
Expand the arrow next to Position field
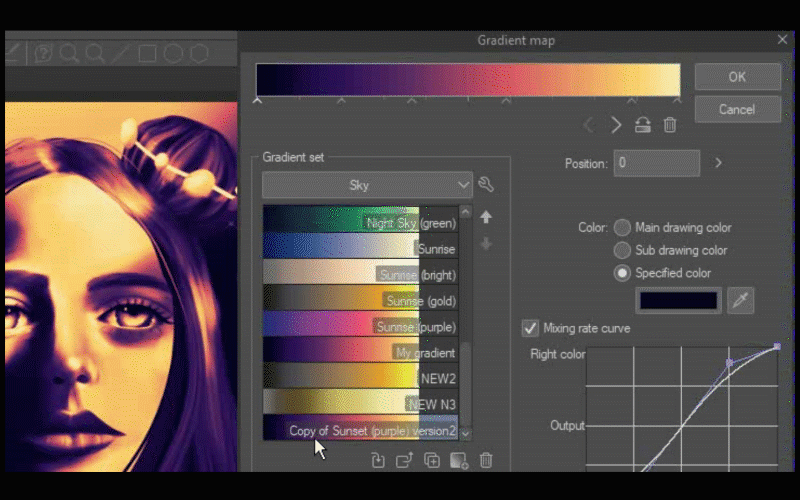(x=718, y=163)
